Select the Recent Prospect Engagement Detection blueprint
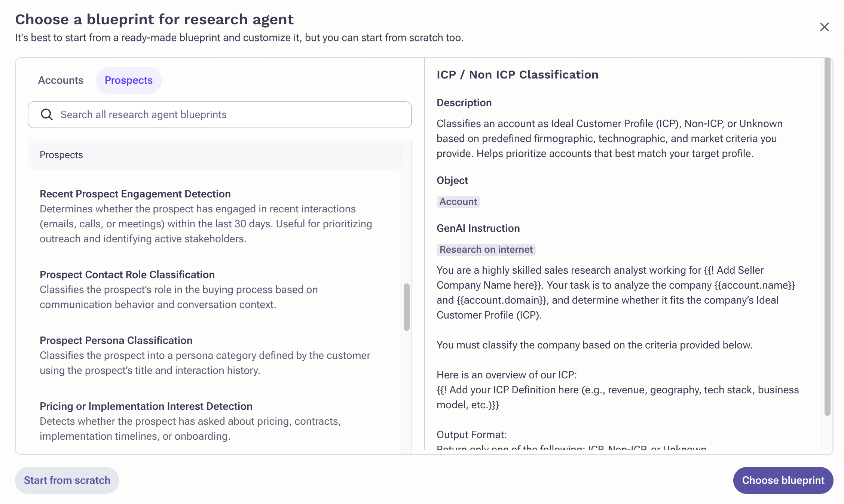The width and height of the screenshot is (844, 504). (135, 194)
